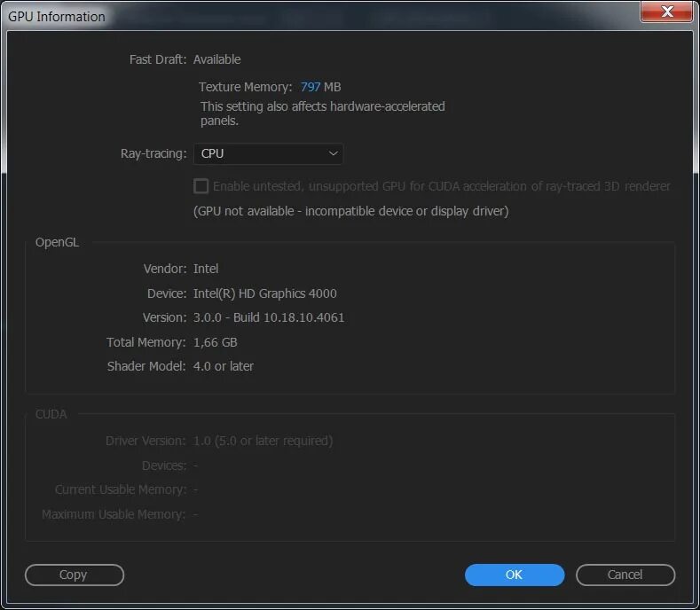Screen dimensions: 700x610
Task: Click the GPU Information title text
Action: pos(57,17)
